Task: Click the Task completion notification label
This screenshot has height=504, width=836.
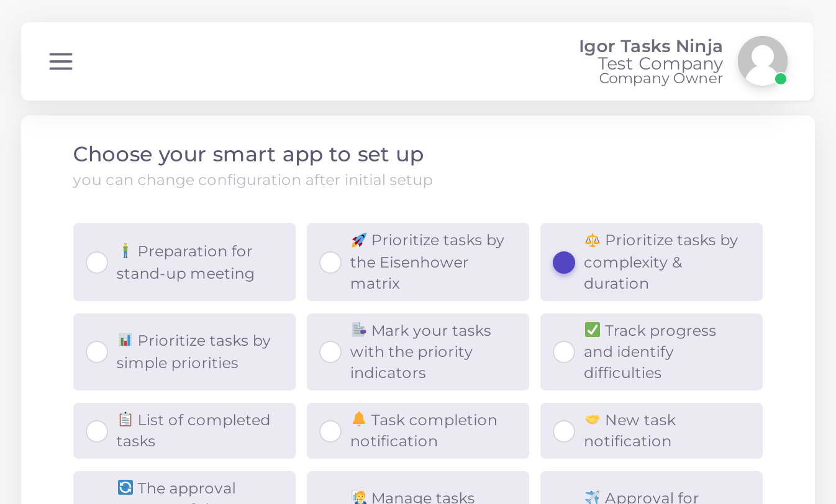Action: click(x=423, y=431)
